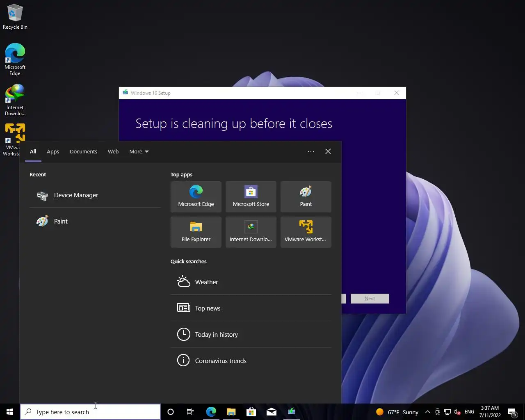Open Paint from Recent list
The width and height of the screenshot is (525, 420).
95,221
